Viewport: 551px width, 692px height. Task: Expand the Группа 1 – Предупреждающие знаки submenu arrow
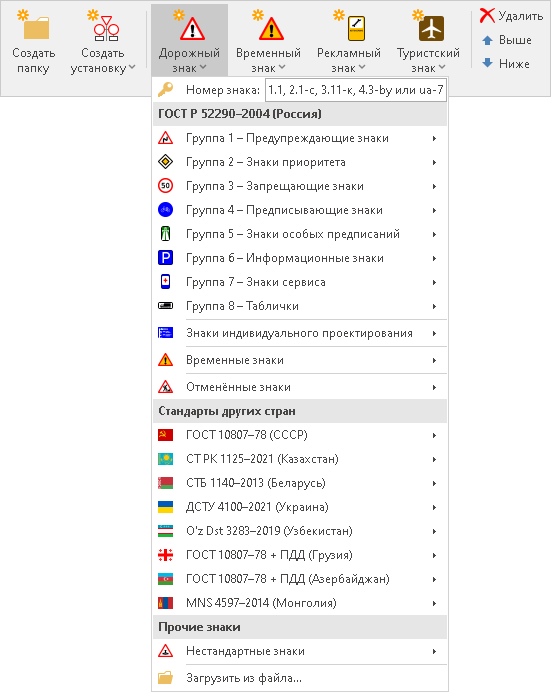[435, 138]
